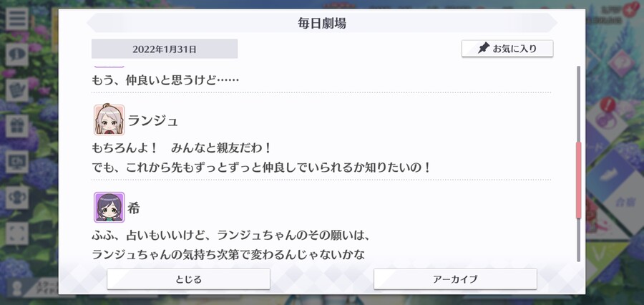Click the 希 speaker name
The width and height of the screenshot is (644, 305).
coord(134,208)
